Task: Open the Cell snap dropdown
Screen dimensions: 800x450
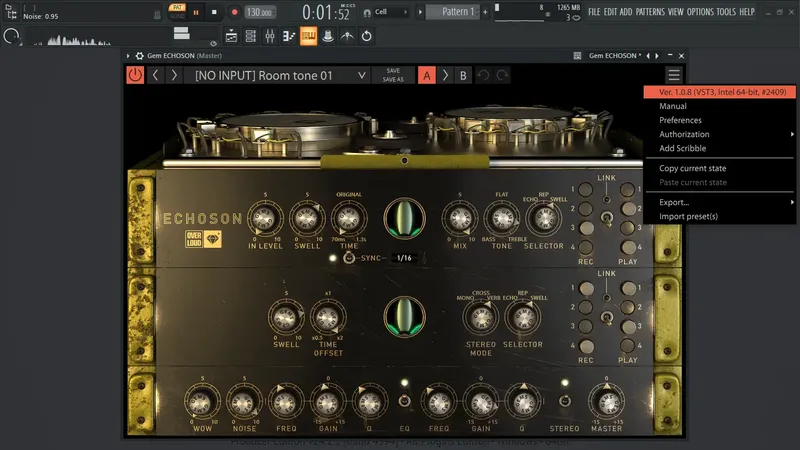Action: [x=390, y=12]
